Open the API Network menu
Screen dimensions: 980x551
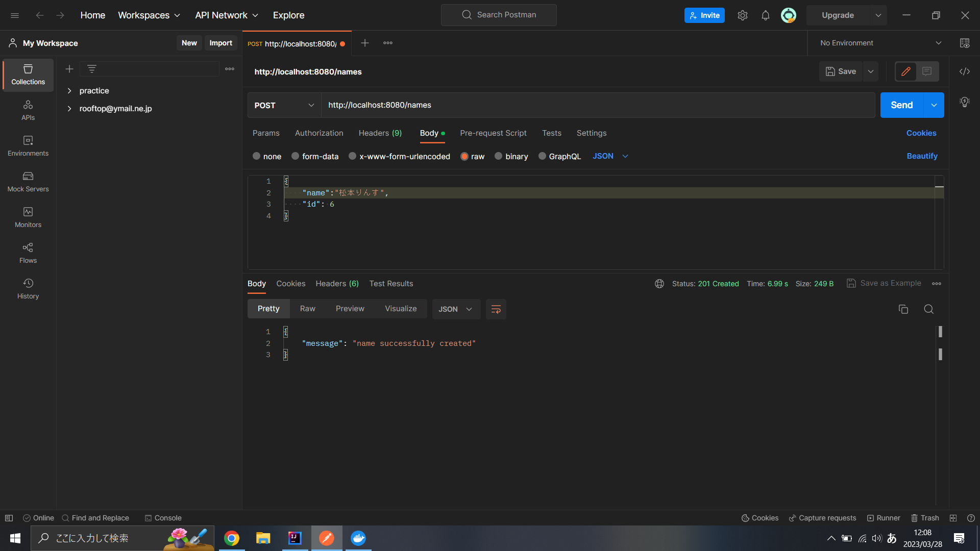pyautogui.click(x=227, y=15)
